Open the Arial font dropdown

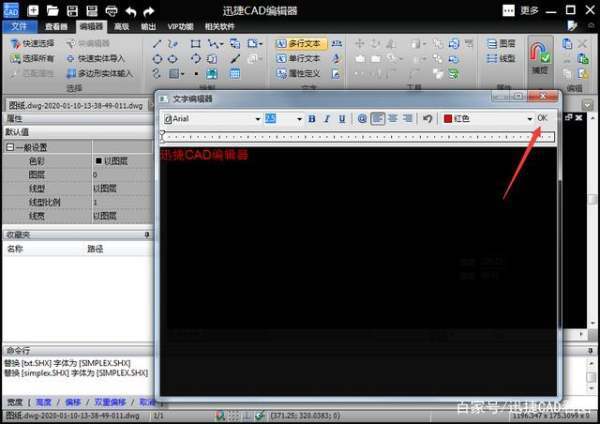258,119
